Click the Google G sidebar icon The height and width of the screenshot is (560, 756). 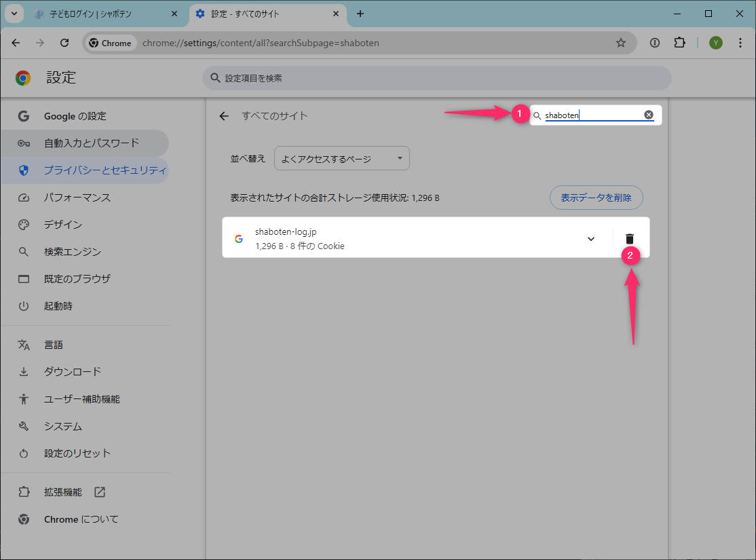coord(23,116)
